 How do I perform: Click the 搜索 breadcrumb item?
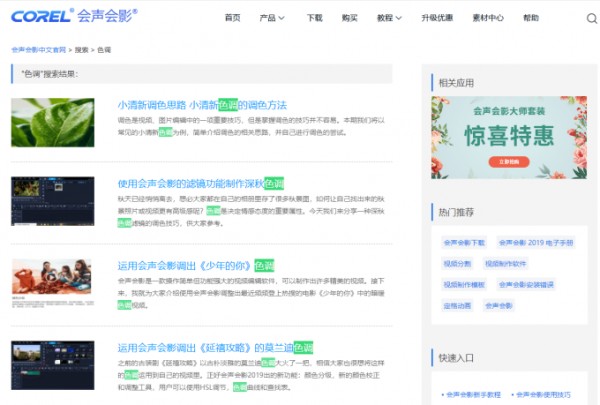coord(82,50)
